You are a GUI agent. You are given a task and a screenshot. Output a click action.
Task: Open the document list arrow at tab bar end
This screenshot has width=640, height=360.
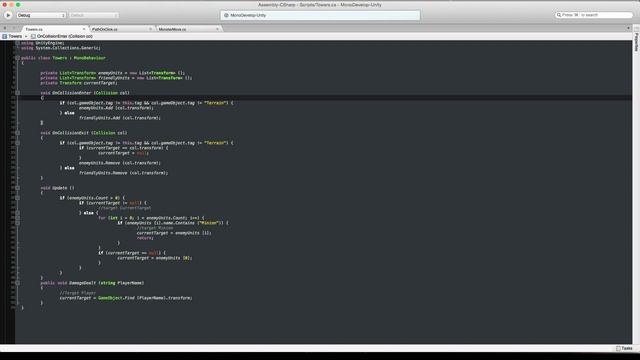[628, 28]
